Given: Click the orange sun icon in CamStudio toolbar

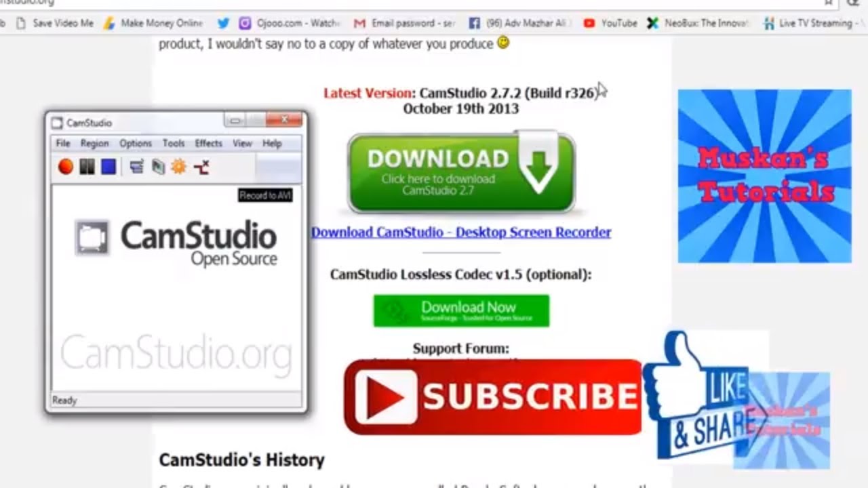Looking at the screenshot, I should [x=178, y=166].
